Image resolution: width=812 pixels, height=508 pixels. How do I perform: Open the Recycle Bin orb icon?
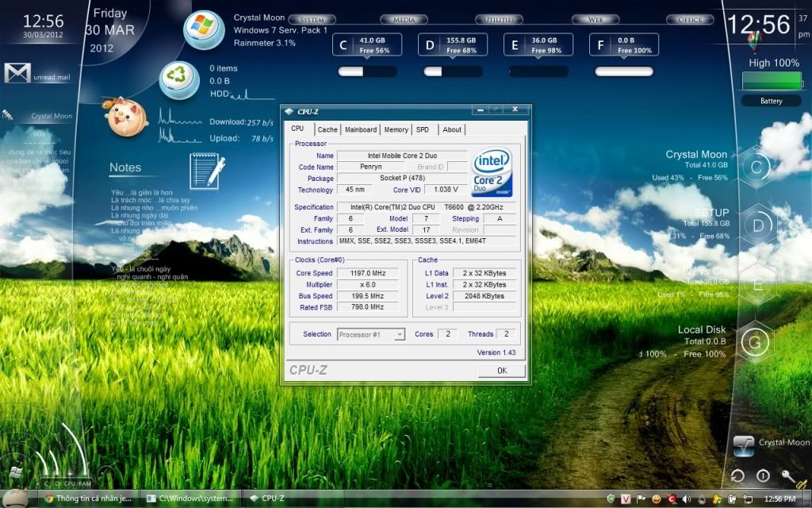pos(179,80)
